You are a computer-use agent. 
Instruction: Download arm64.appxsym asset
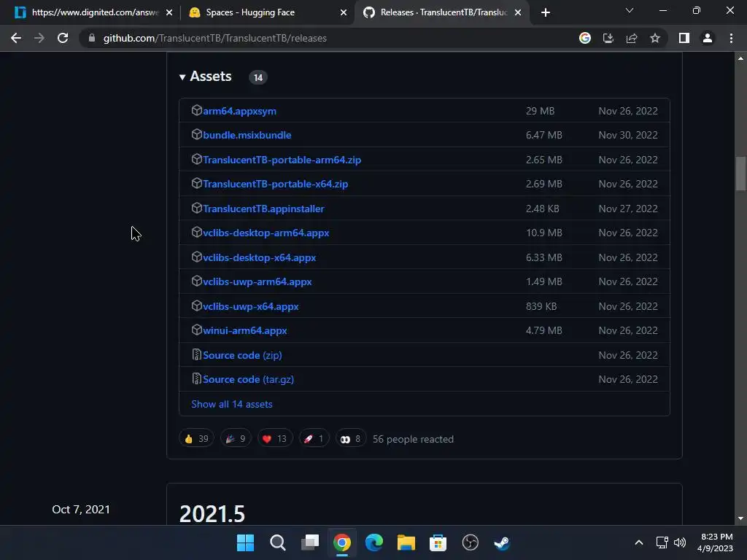tap(239, 111)
